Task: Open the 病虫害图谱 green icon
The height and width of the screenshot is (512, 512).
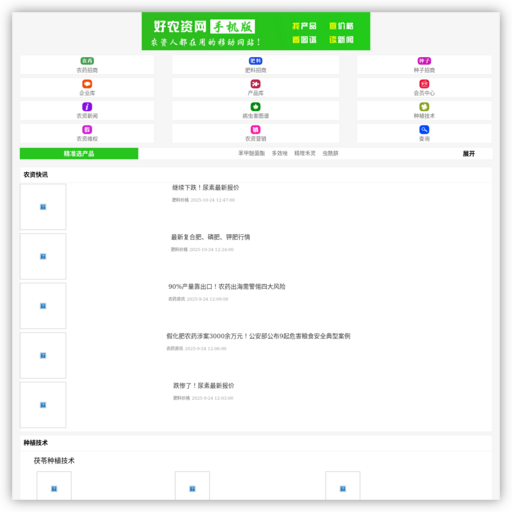Action: (255, 107)
